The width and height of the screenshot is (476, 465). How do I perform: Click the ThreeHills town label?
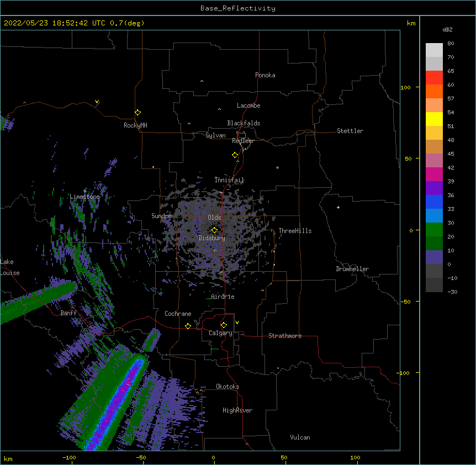[x=295, y=231]
